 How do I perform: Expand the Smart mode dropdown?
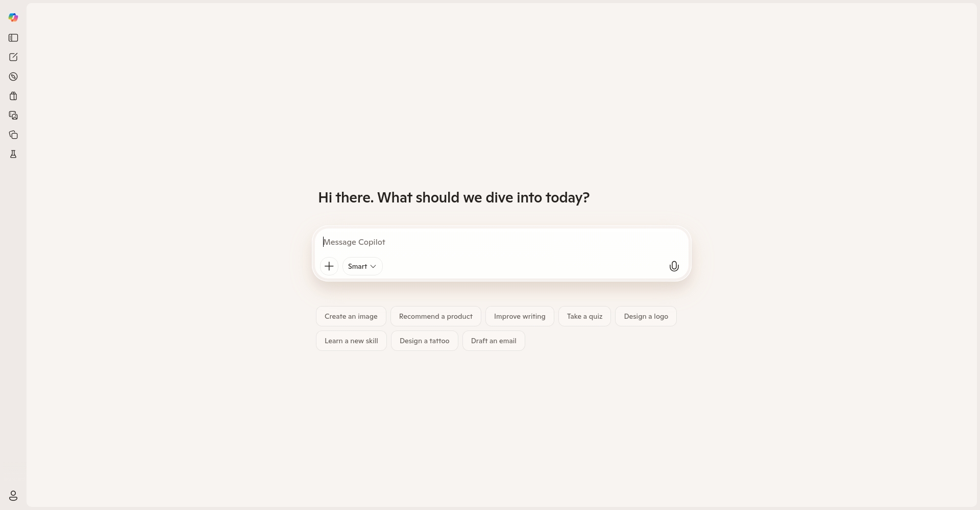pos(362,266)
